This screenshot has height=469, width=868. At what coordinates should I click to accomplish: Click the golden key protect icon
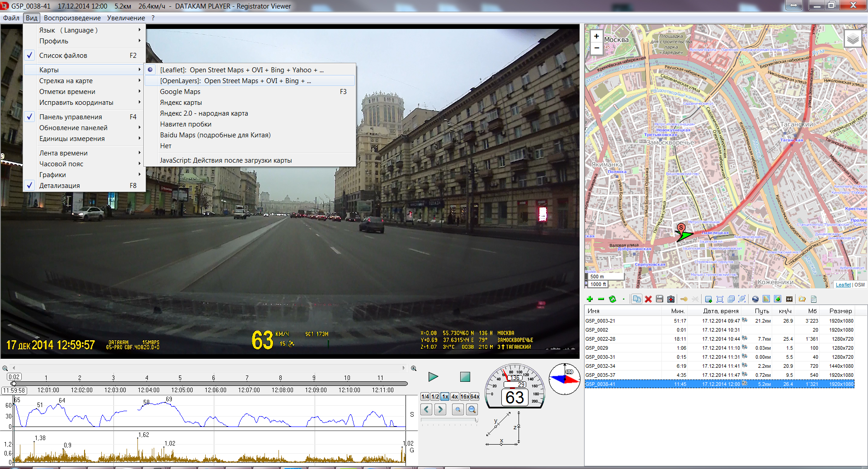684,299
